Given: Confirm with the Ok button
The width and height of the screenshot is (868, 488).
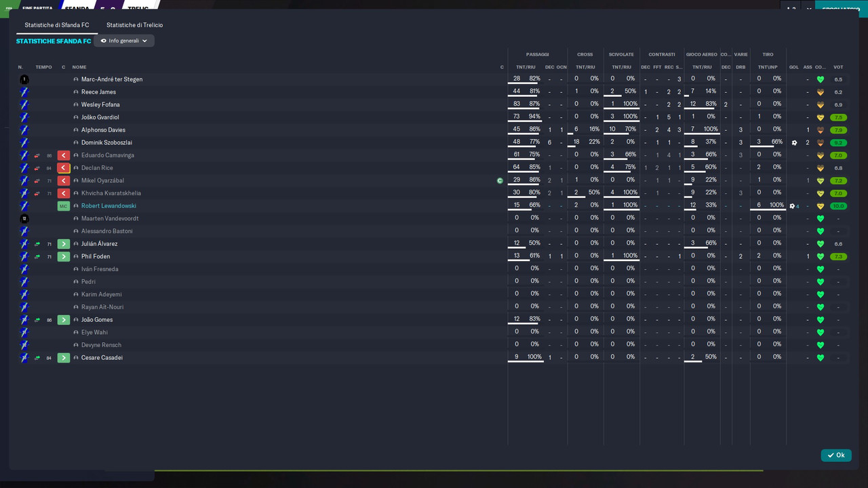Looking at the screenshot, I should click(x=836, y=455).
